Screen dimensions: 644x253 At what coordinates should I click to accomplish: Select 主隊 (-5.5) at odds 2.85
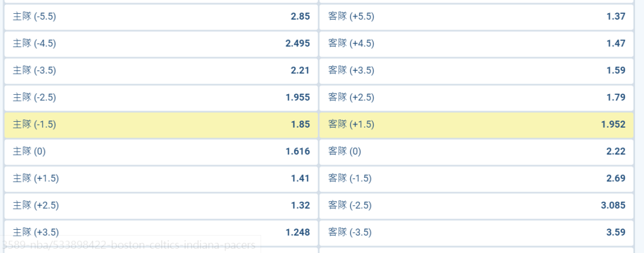161,17
